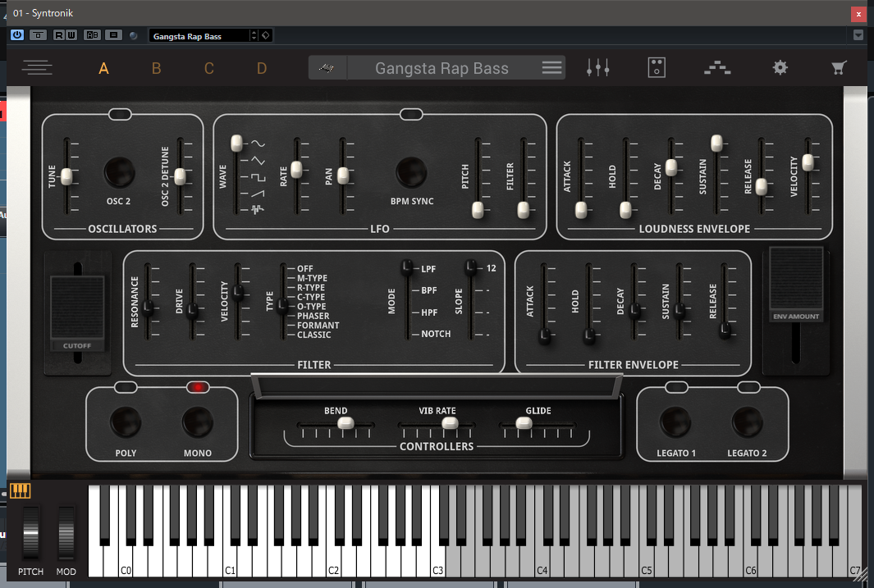
Task: Select NOTCH filter mode
Action: coord(435,334)
